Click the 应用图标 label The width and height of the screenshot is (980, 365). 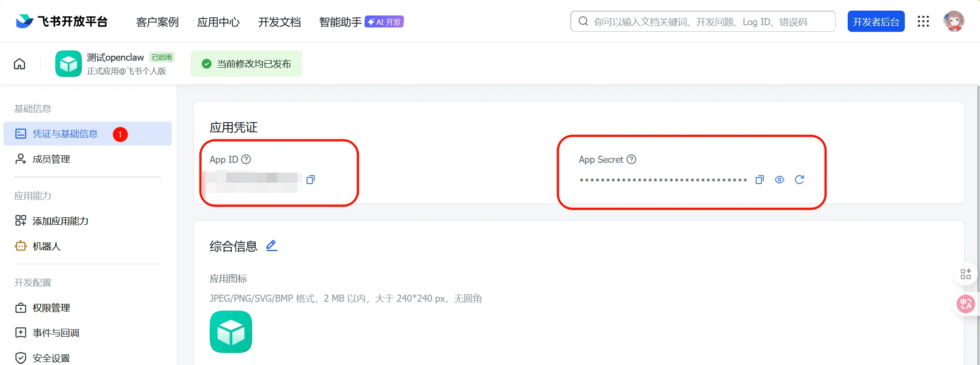pyautogui.click(x=228, y=279)
